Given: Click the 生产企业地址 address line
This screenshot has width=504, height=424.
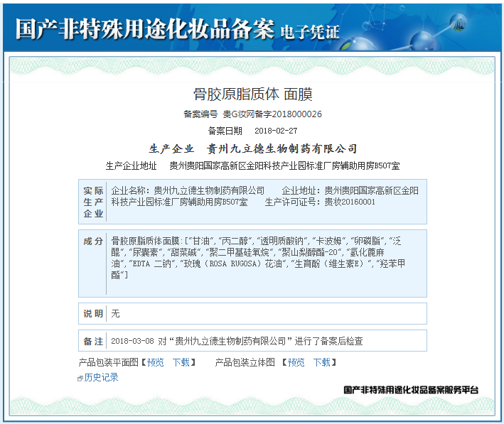Looking at the screenshot, I should 252,165.
